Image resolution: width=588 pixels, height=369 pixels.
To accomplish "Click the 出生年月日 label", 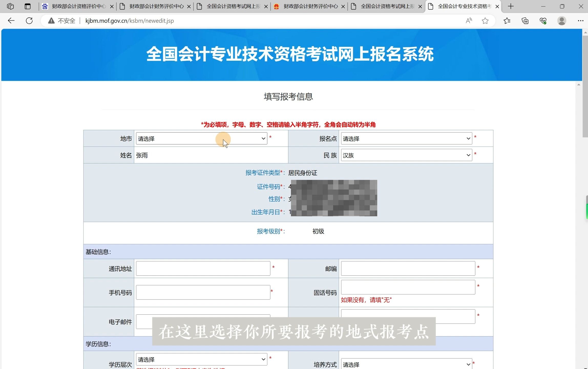I will click(268, 212).
